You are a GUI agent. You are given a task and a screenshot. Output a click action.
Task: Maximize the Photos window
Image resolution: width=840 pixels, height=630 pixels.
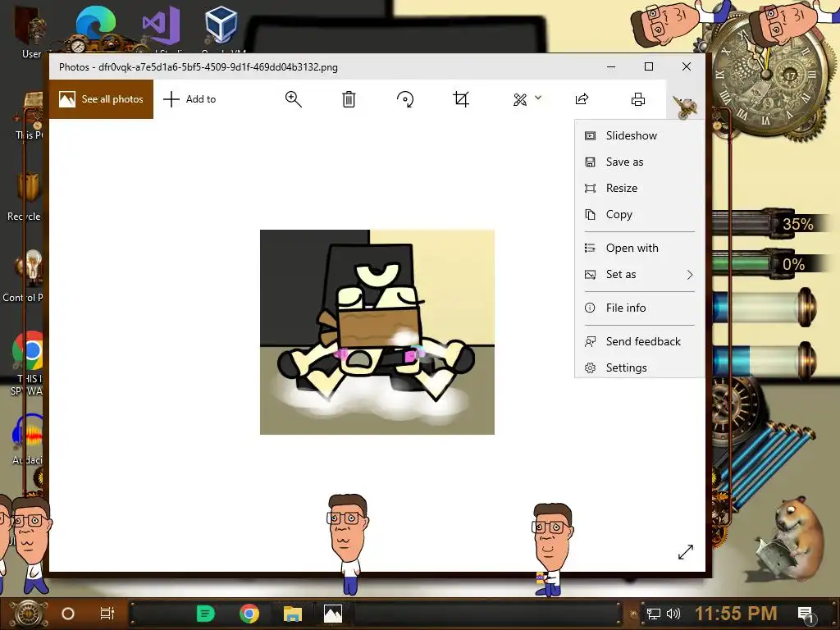pos(649,67)
